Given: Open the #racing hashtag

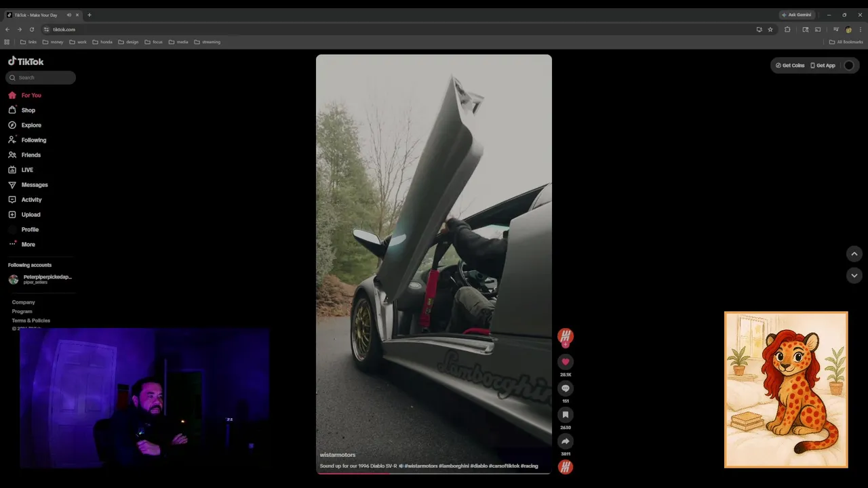Looking at the screenshot, I should 530,466.
